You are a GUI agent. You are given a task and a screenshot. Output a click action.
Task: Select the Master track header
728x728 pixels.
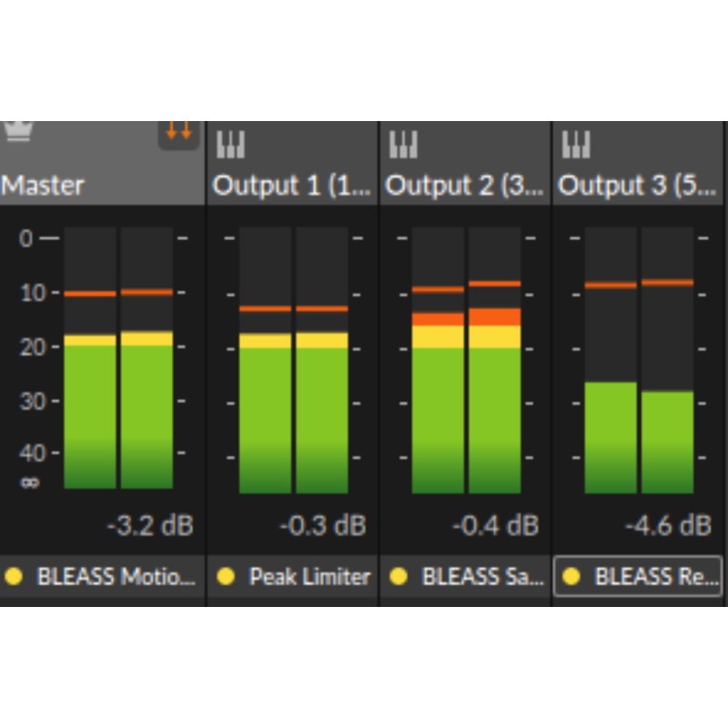coord(102,164)
